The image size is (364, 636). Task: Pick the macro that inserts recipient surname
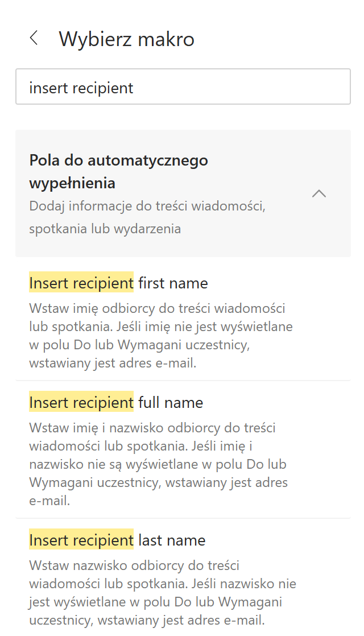coord(117,540)
